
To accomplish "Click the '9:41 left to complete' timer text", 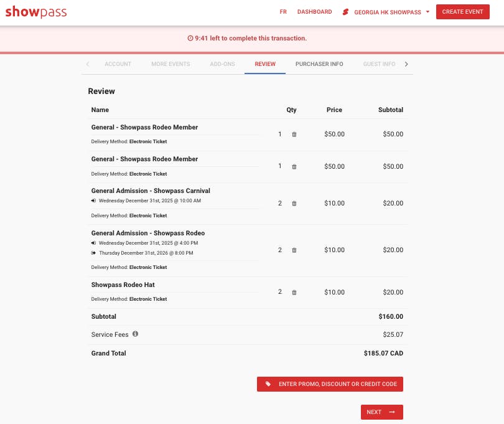I will pyautogui.click(x=251, y=38).
